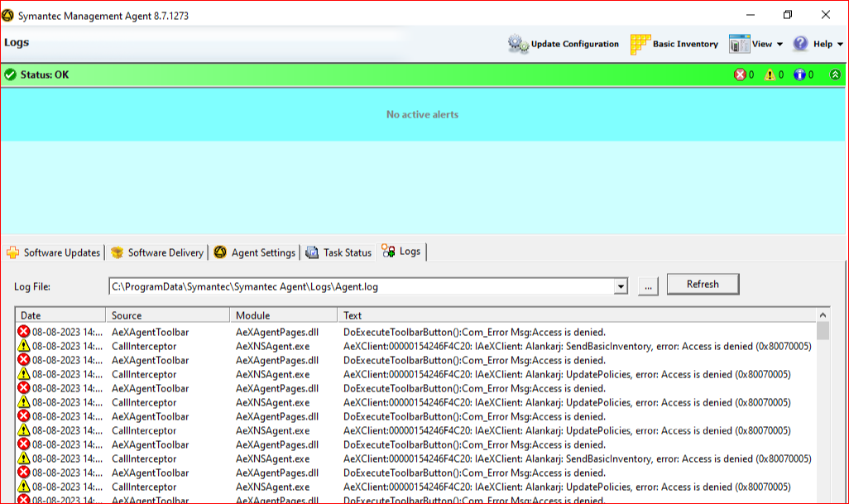The image size is (849, 504).
Task: Collapse the status alerts panel
Action: [835, 74]
